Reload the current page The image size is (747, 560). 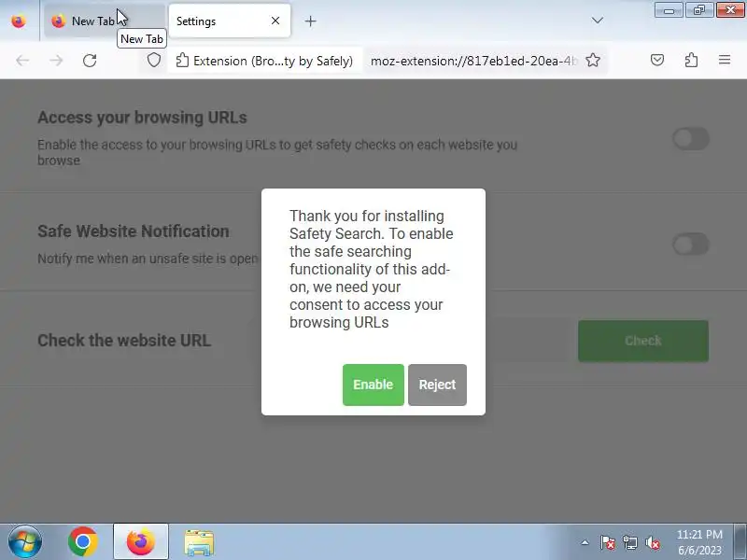pyautogui.click(x=90, y=61)
